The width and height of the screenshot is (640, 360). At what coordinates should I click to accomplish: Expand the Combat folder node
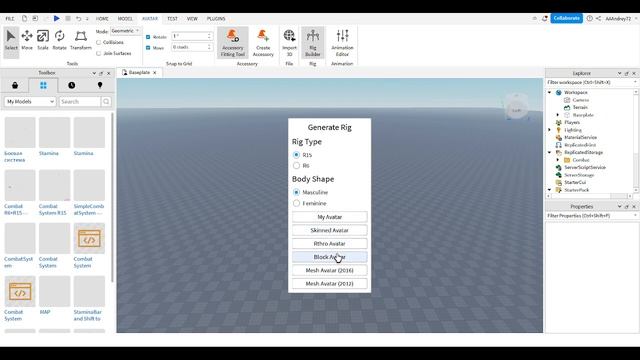pos(558,160)
